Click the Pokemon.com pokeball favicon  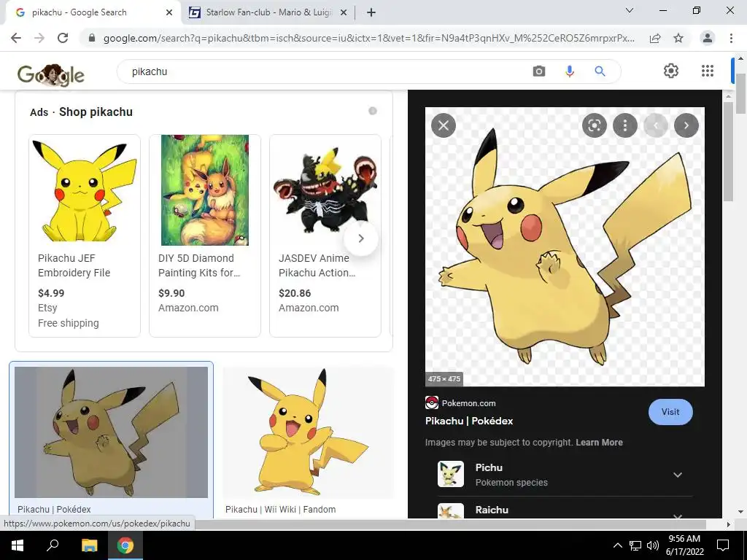432,402
